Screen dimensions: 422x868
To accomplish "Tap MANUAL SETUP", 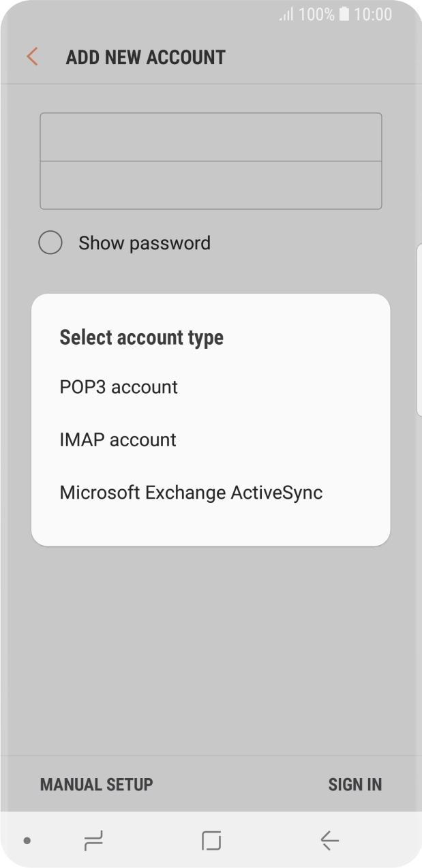I will point(95,784).
